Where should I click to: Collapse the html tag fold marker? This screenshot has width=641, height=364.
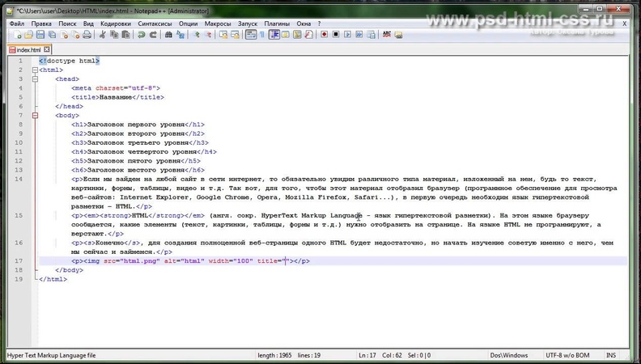click(x=34, y=70)
